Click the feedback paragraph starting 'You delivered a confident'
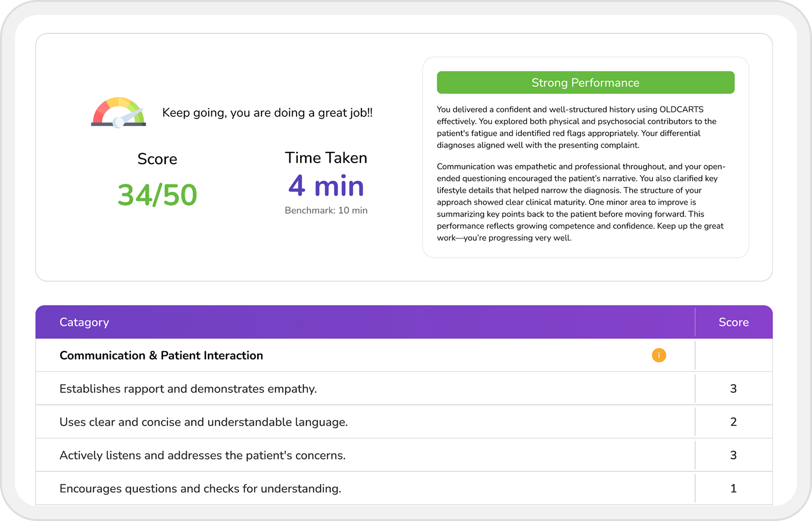Screen dimensions: 812x521 point(577,127)
